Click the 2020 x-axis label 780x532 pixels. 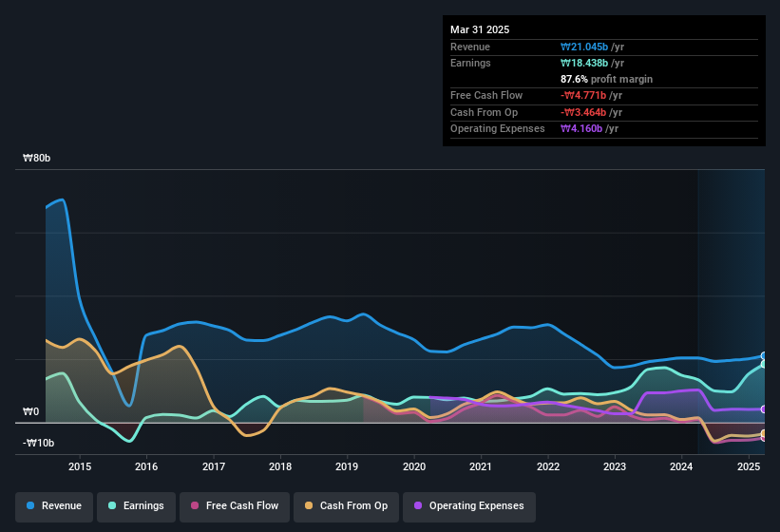tap(414, 466)
